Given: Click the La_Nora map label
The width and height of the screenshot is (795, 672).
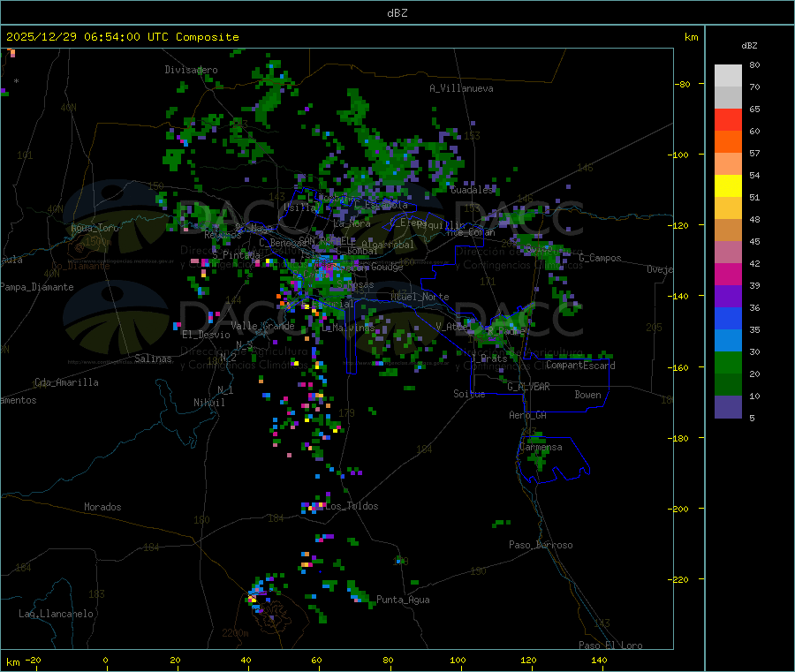Looking at the screenshot, I should (352, 223).
